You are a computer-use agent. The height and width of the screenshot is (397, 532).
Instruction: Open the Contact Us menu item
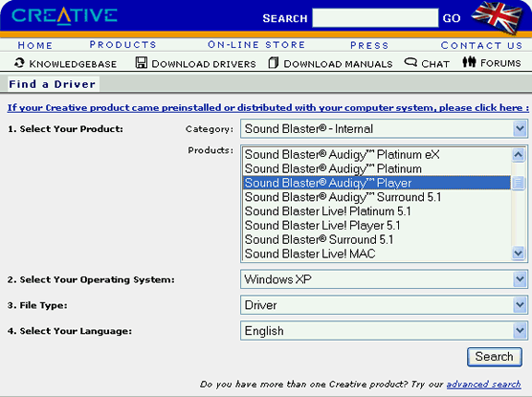click(x=481, y=45)
